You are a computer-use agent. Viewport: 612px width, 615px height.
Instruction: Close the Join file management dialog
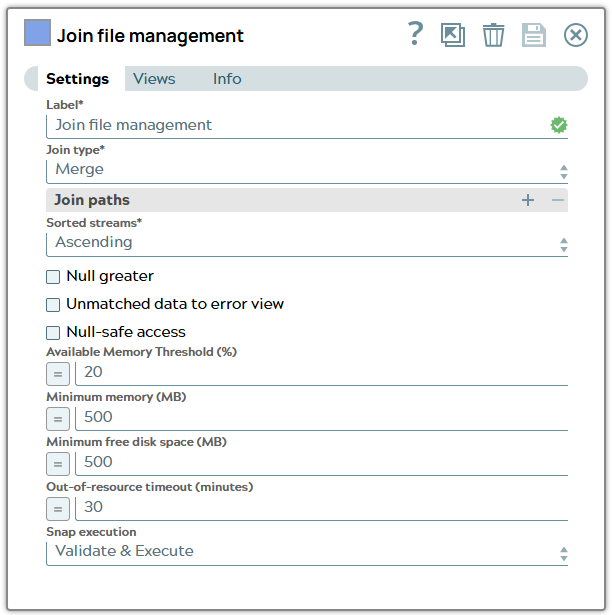tap(576, 35)
